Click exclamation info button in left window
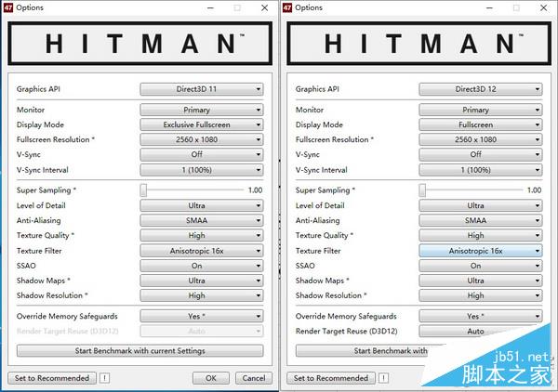Screen dimensions: 558x392 tap(104, 378)
